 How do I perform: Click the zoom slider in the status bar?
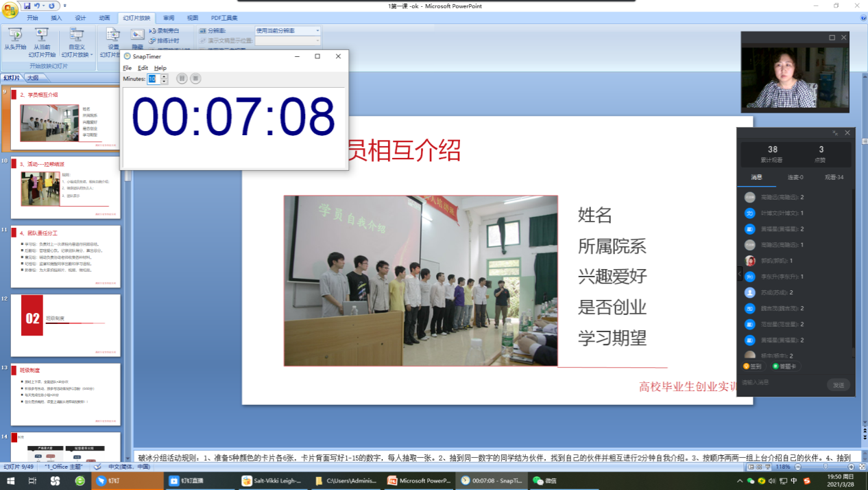[x=825, y=467]
